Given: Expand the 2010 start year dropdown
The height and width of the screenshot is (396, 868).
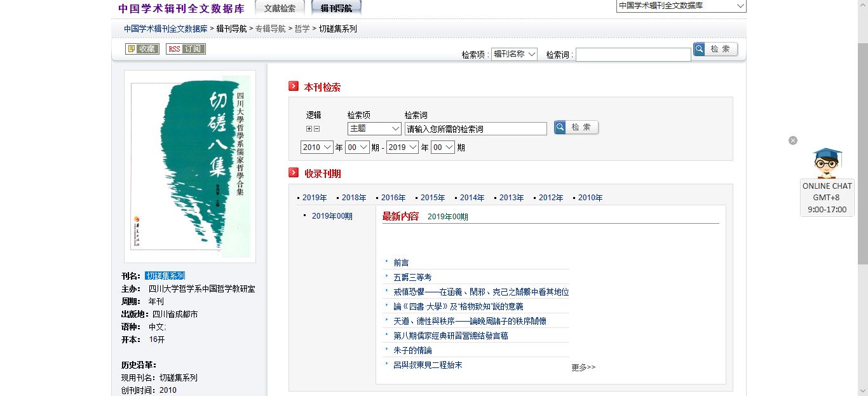Looking at the screenshot, I should pos(317,147).
